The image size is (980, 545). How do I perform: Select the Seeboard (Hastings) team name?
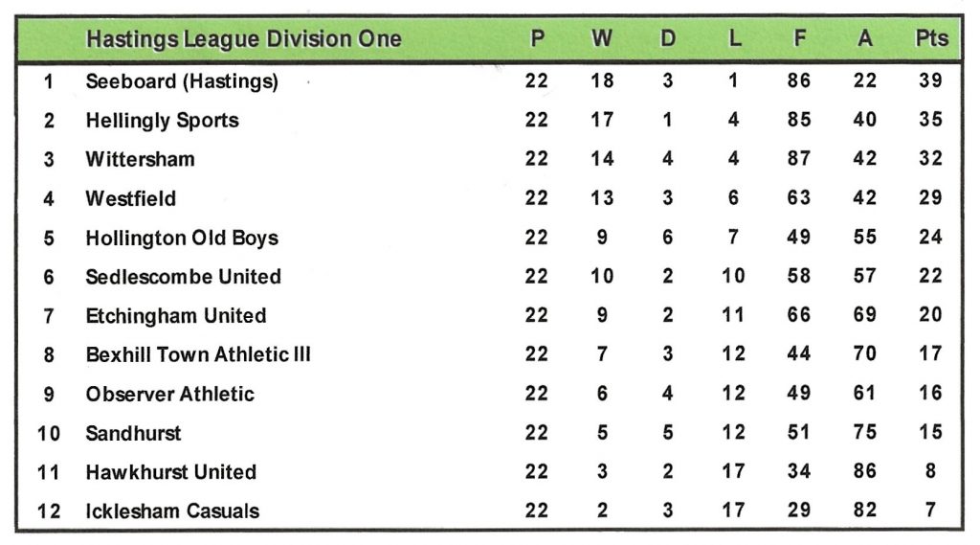coord(182,81)
